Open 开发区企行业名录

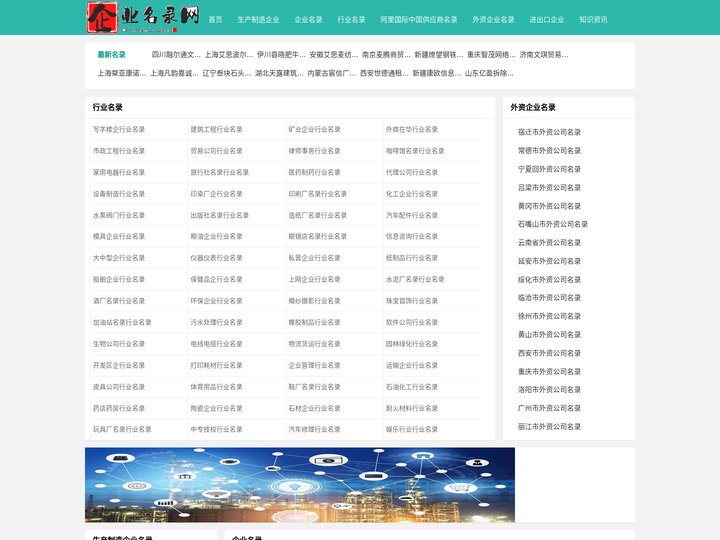click(119, 366)
